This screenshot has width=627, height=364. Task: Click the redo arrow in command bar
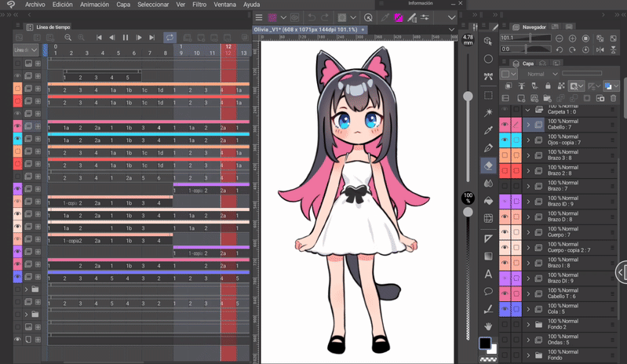(325, 17)
